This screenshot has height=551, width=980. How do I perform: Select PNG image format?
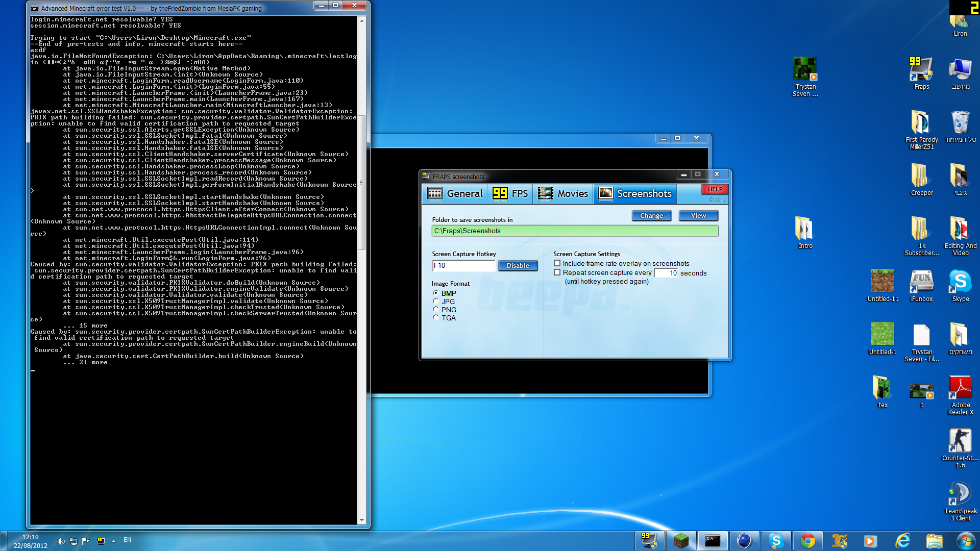click(x=436, y=310)
